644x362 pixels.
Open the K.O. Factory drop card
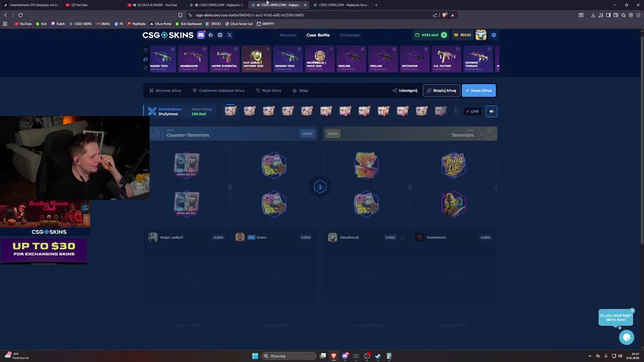(446, 59)
